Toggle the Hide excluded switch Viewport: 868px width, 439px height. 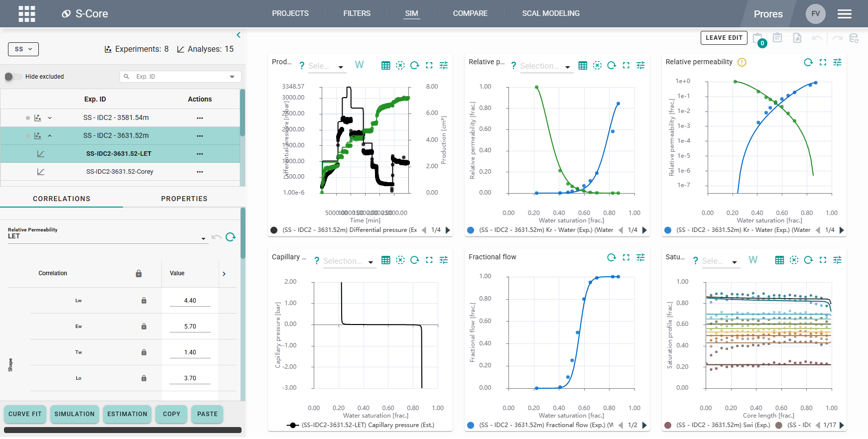coord(13,77)
